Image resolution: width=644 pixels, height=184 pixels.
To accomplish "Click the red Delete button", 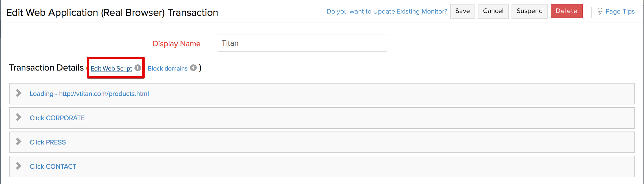I will click(x=566, y=11).
